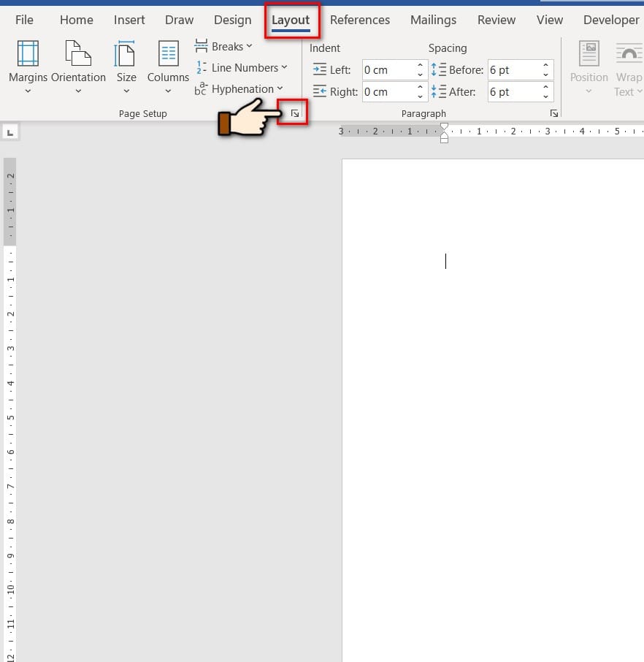The width and height of the screenshot is (644, 662).
Task: Switch to the References tab
Action: pos(360,20)
